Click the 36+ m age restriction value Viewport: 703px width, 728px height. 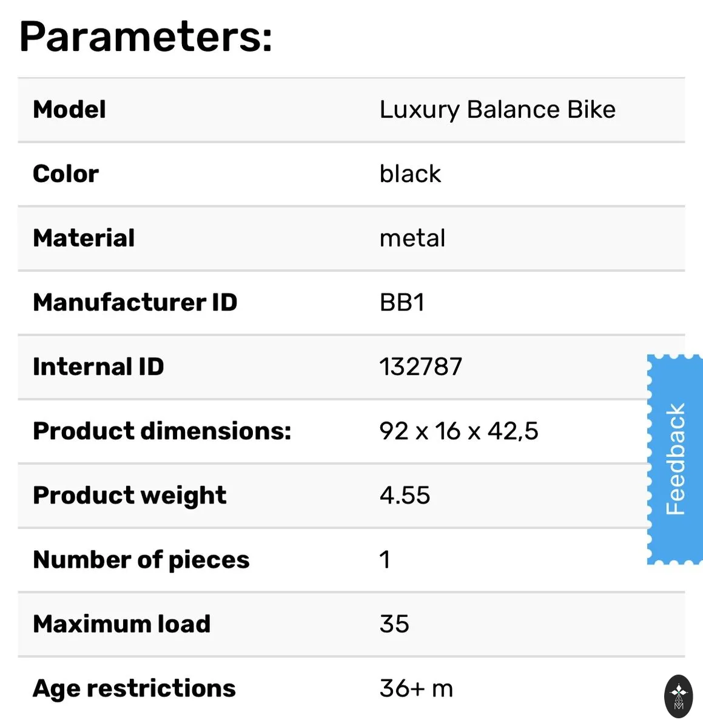pos(416,689)
